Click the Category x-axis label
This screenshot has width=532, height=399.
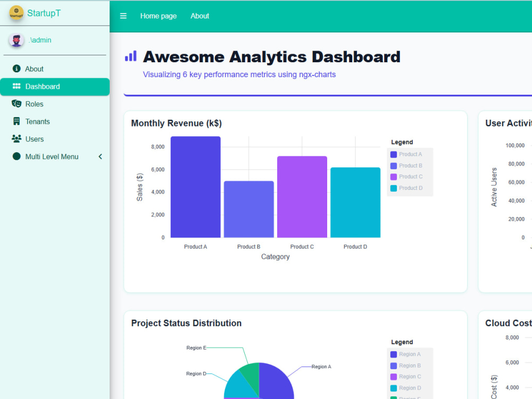(x=276, y=257)
